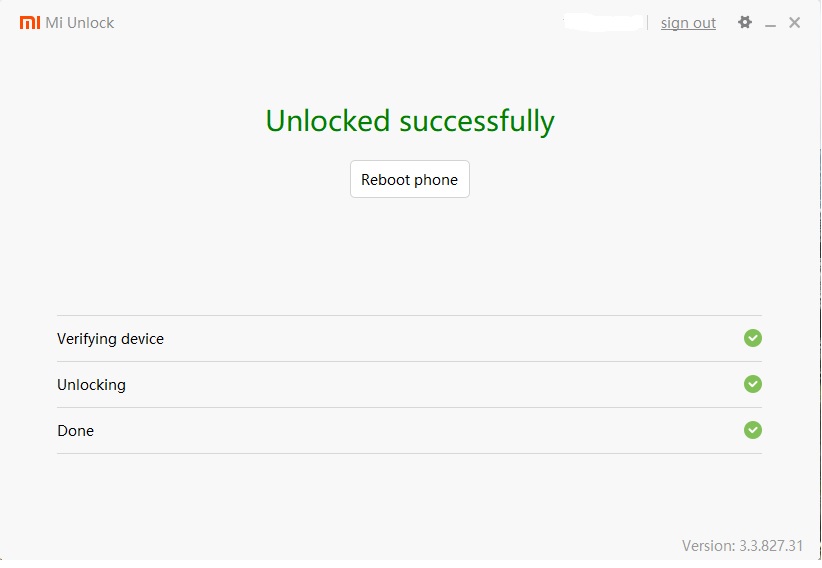822x568 pixels.
Task: Click the word successfully in green heading
Action: click(476, 122)
